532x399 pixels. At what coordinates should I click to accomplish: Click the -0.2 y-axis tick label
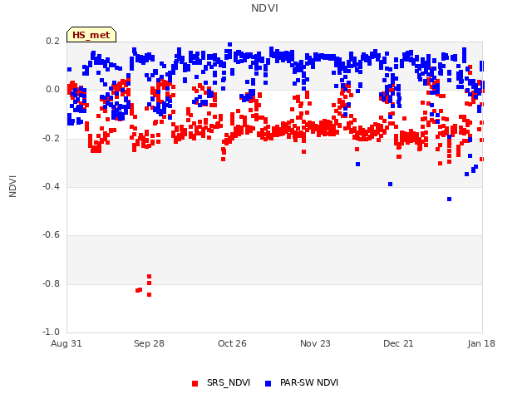52,138
